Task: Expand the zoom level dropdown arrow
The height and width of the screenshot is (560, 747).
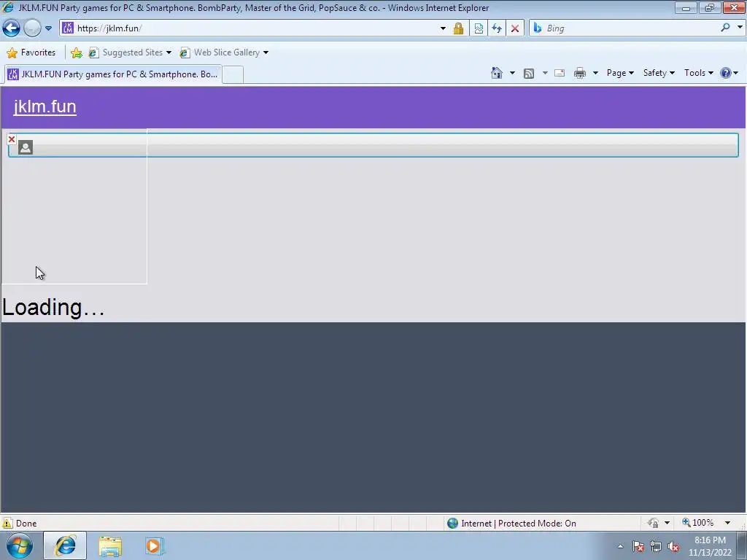Action: coord(727,524)
